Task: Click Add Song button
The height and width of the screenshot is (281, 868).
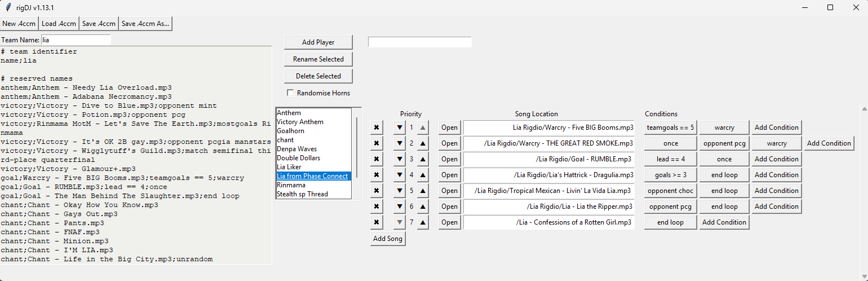Action: pos(388,239)
